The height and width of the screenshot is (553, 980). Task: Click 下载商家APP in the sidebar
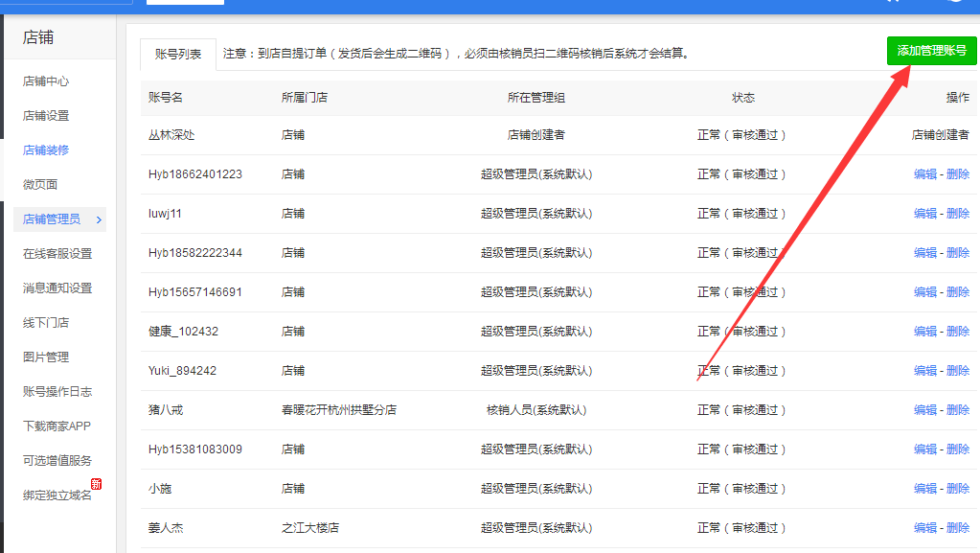tap(57, 426)
